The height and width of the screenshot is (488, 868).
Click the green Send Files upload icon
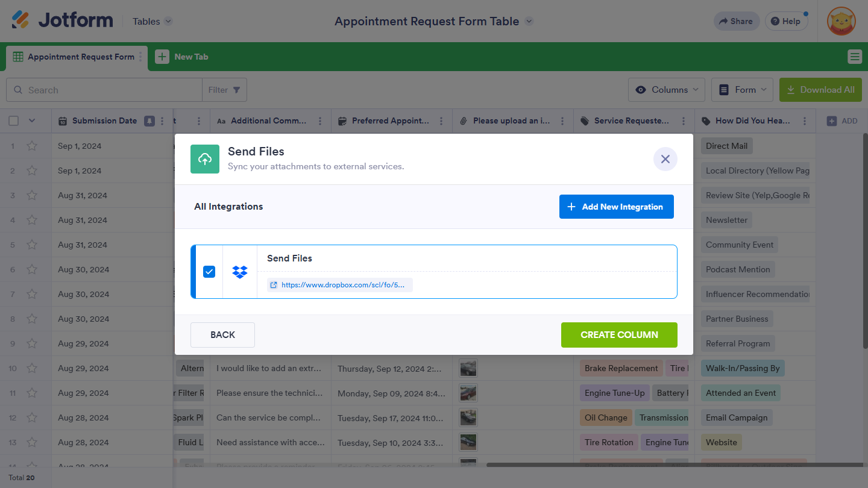click(x=205, y=159)
